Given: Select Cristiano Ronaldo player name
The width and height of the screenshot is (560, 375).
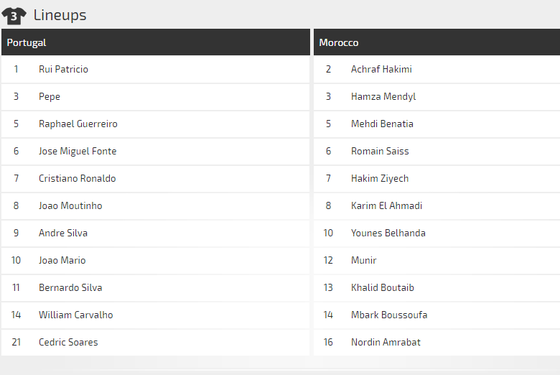Looking at the screenshot, I should click(x=77, y=179).
